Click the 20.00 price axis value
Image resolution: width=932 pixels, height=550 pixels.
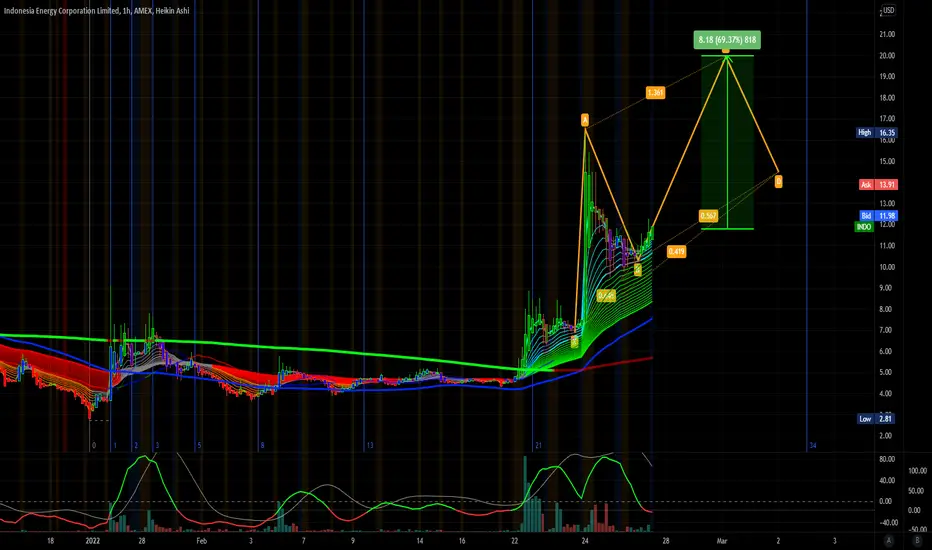(887, 55)
